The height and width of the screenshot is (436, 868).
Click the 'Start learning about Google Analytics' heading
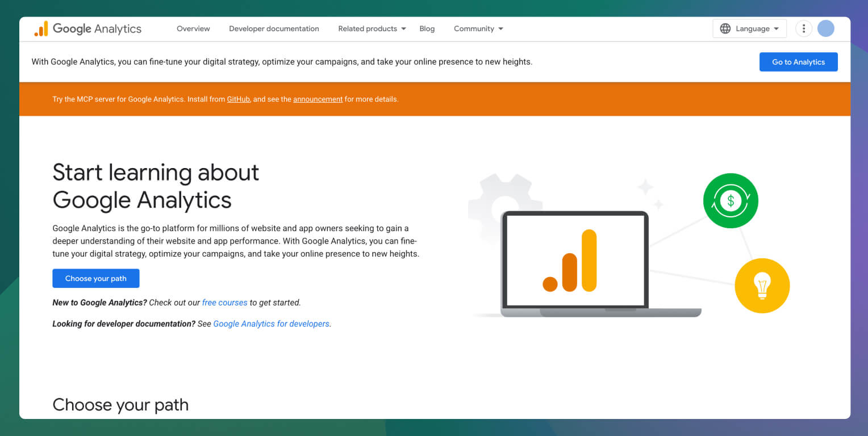pos(156,186)
